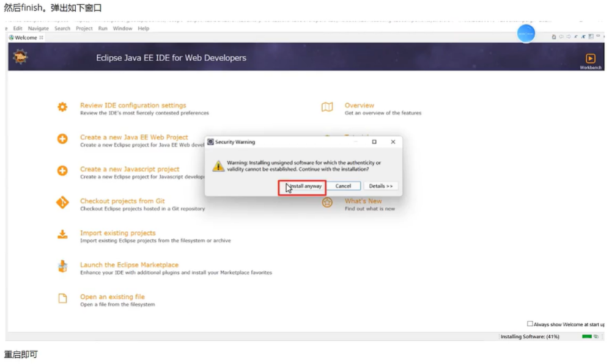The height and width of the screenshot is (364, 609).
Task: Click the warning triangle icon in Security Warning dialog
Action: (218, 166)
